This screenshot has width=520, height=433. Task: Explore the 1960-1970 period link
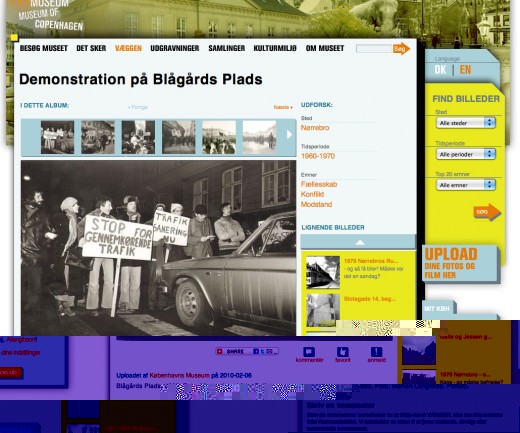pyautogui.click(x=318, y=156)
